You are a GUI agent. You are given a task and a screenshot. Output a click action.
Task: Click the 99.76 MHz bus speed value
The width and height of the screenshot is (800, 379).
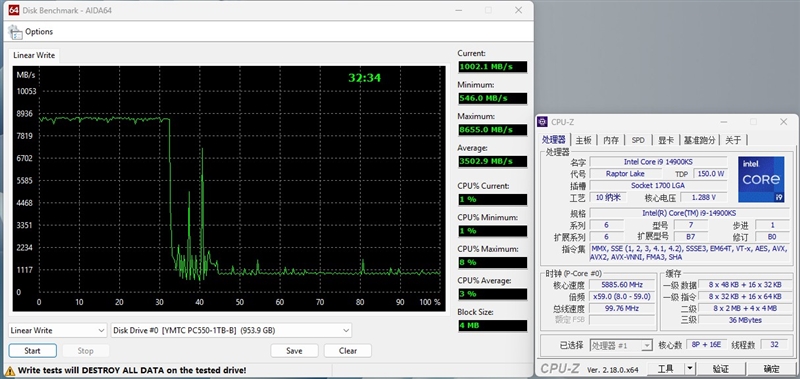click(x=622, y=308)
